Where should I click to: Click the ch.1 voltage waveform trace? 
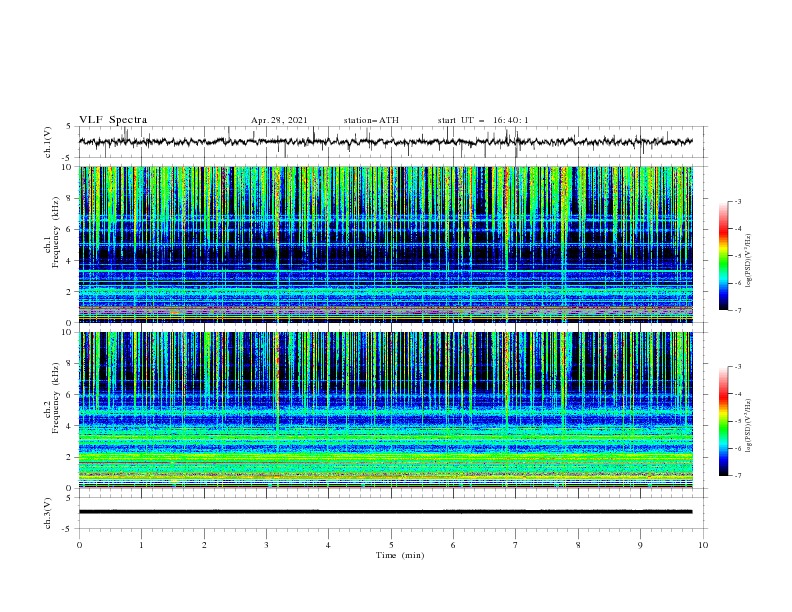(386, 142)
